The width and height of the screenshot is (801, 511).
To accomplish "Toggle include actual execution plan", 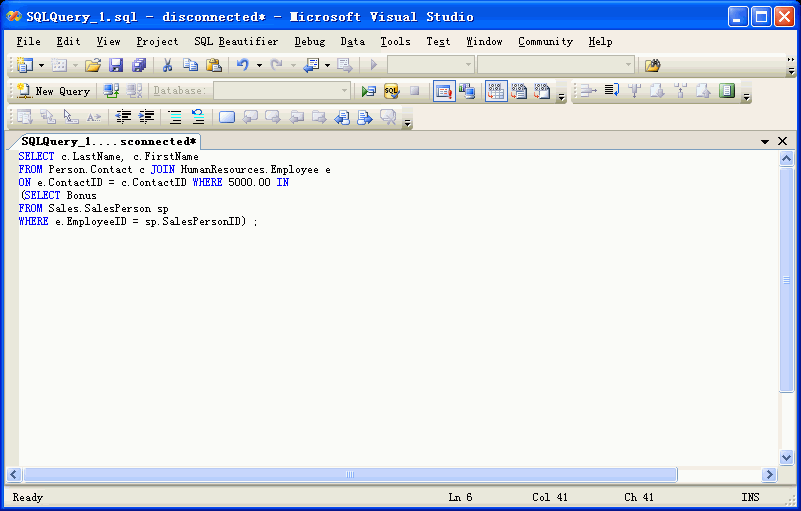I will [444, 91].
